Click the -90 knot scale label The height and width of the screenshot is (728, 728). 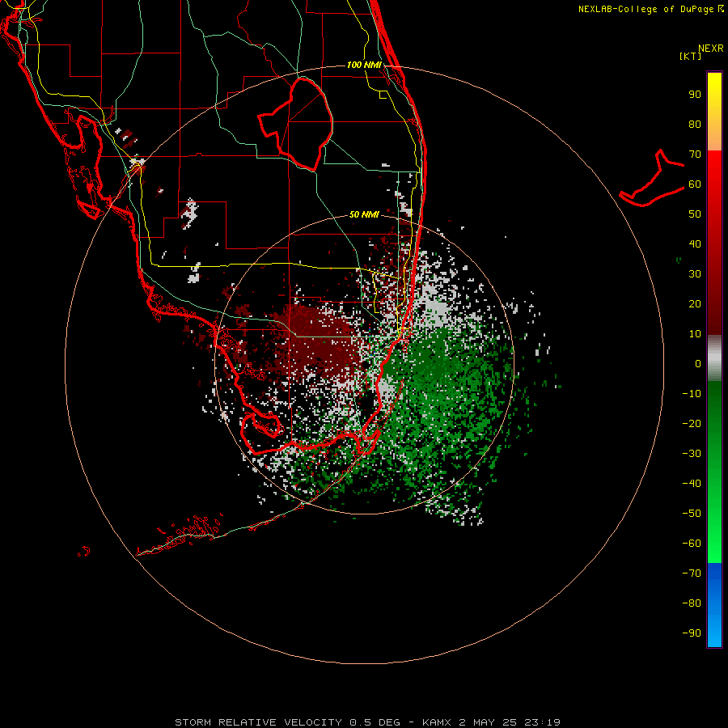pos(692,633)
